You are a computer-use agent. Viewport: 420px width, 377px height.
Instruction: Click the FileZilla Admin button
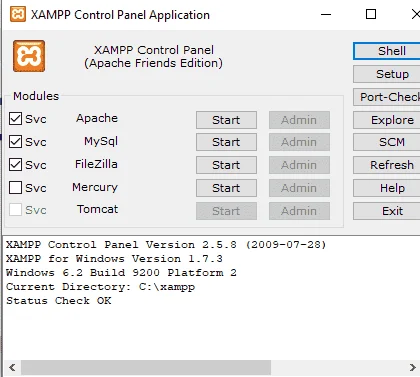click(x=299, y=165)
